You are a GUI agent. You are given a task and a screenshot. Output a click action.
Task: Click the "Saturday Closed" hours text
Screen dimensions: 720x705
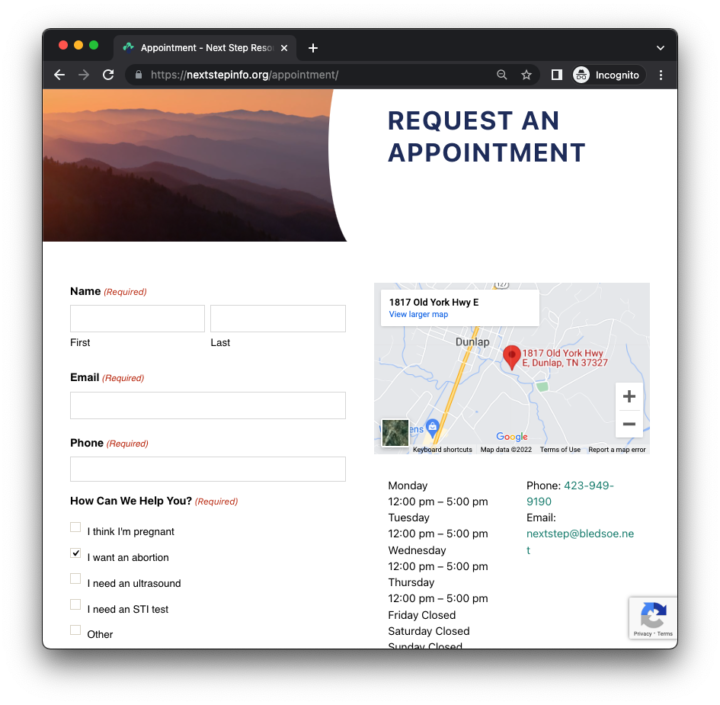428,631
